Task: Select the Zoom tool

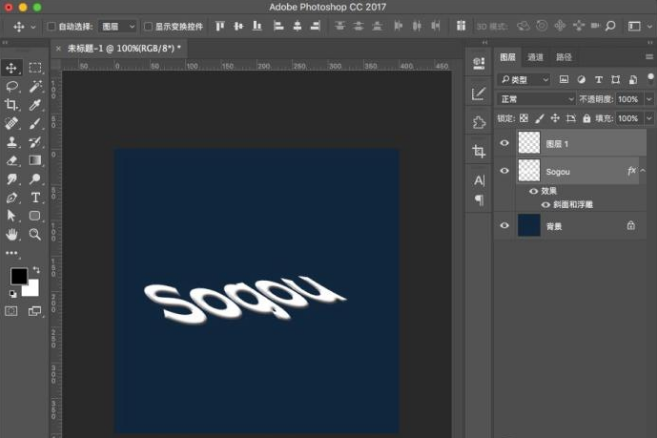Action: 35,234
